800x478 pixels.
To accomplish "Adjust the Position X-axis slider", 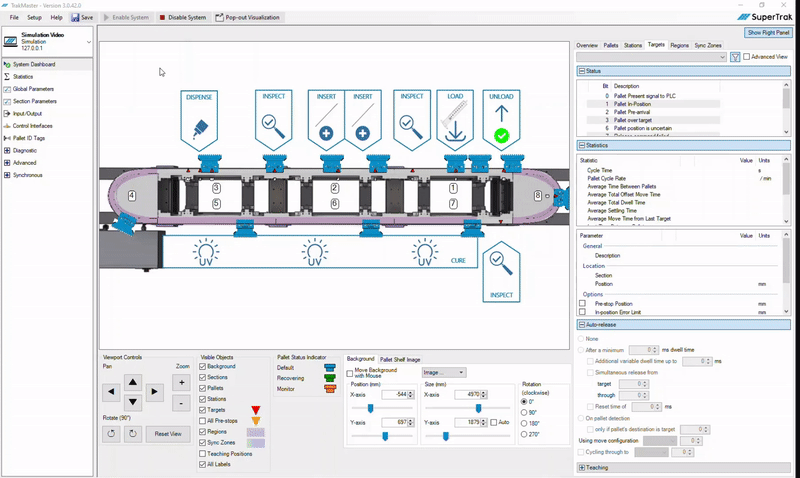I will (x=369, y=408).
